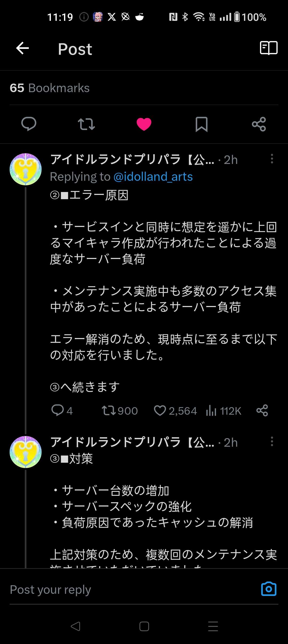Open more options for 対策 reply
Image resolution: width=288 pixels, height=644 pixels.
[272, 442]
